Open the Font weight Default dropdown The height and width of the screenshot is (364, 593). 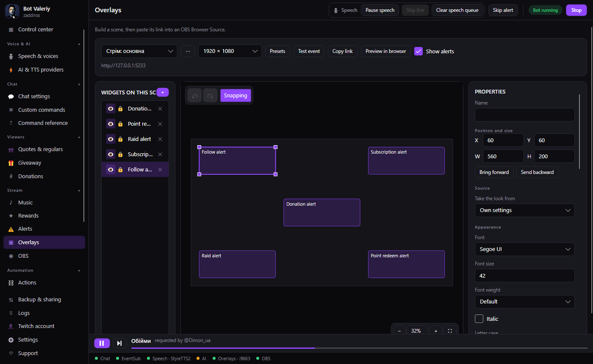click(x=525, y=302)
